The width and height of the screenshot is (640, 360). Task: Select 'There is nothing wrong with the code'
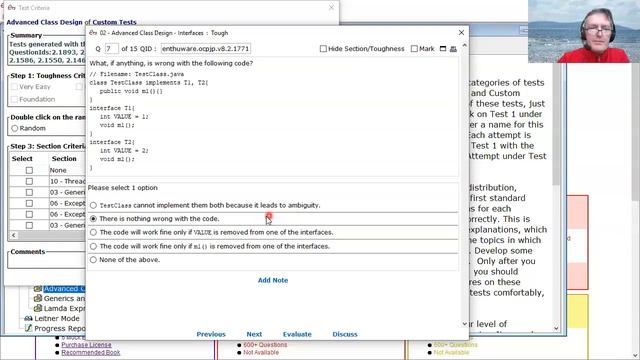tap(93, 219)
